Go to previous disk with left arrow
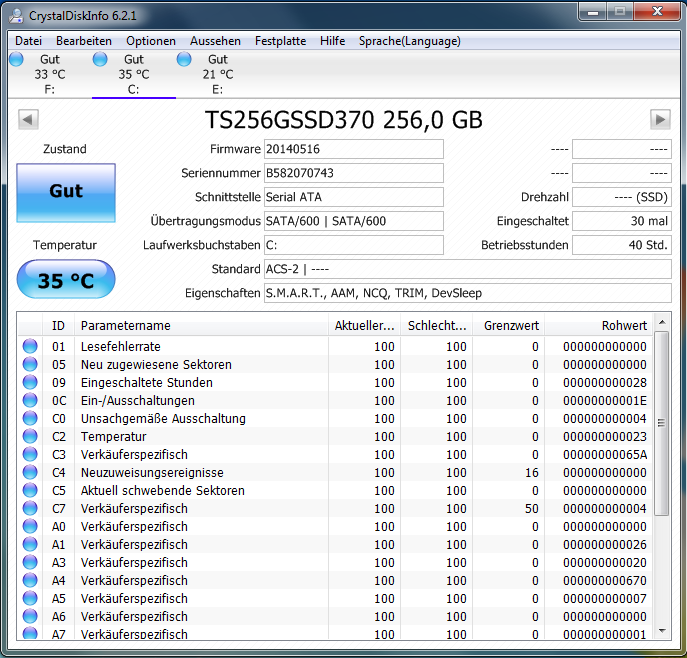This screenshot has width=687, height=658. click(x=28, y=119)
